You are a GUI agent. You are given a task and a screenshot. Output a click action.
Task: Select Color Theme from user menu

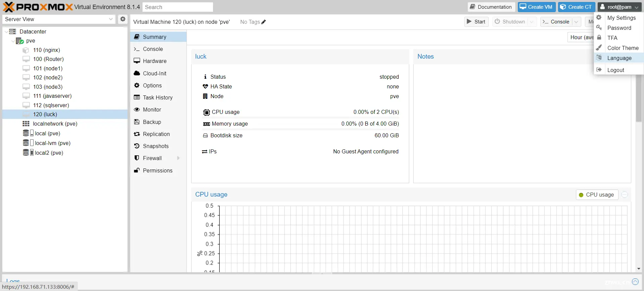pyautogui.click(x=619, y=48)
